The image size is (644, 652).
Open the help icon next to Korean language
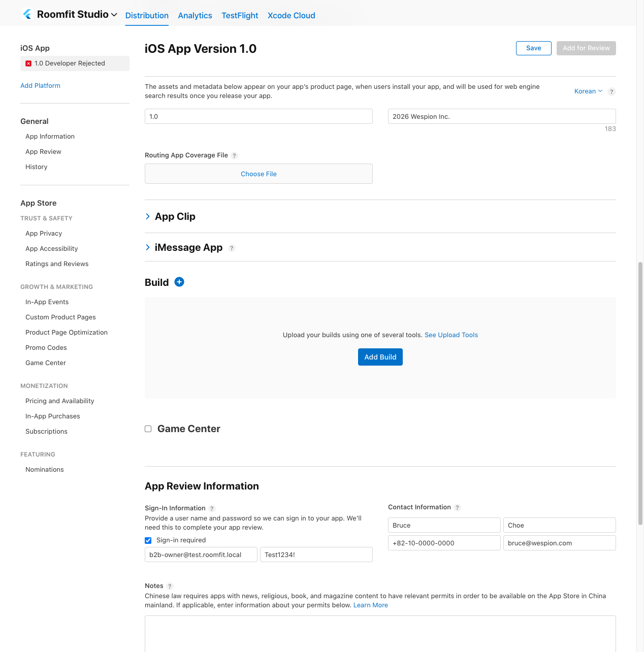tap(611, 92)
